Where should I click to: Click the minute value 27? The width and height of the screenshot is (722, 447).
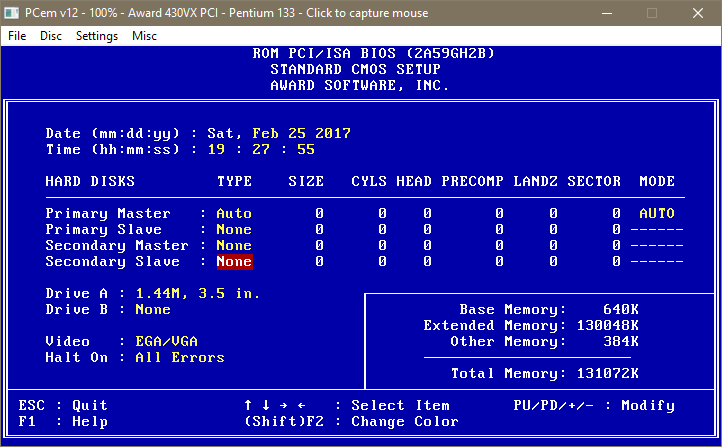click(261, 149)
